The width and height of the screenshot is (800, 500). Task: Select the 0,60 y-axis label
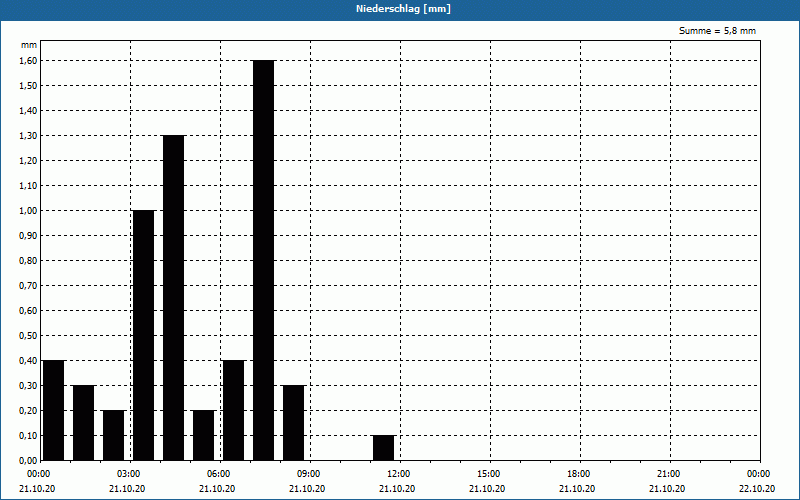(28, 311)
